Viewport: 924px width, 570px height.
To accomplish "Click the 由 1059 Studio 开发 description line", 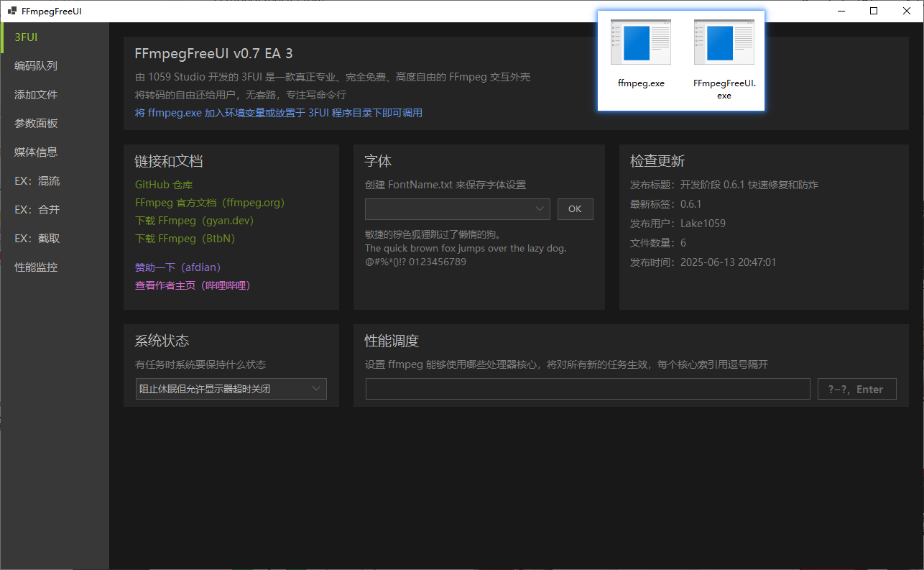I will (x=333, y=77).
